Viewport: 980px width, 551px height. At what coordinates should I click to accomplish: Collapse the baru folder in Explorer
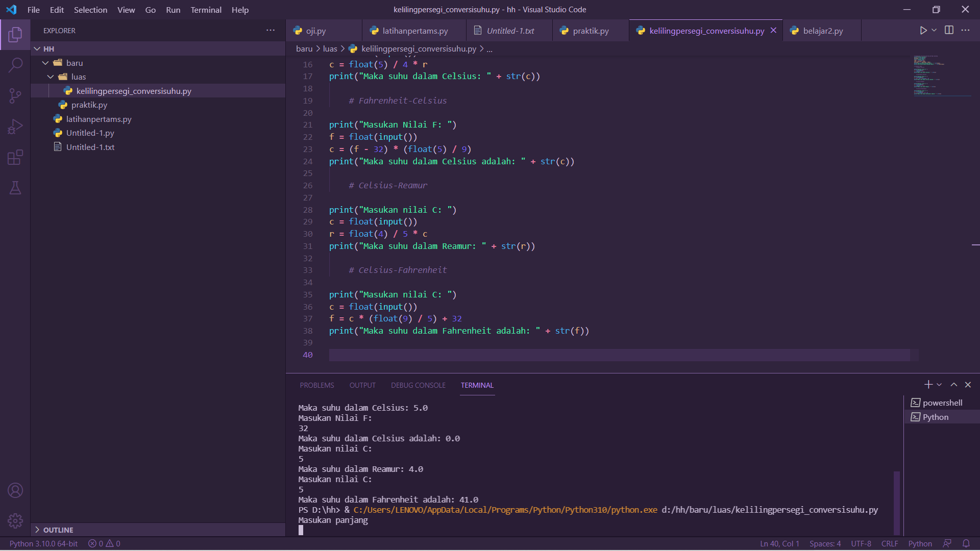pyautogui.click(x=45, y=62)
